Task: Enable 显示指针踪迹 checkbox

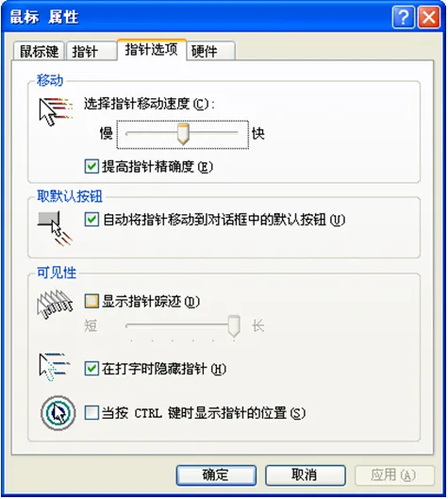Action: tap(91, 301)
